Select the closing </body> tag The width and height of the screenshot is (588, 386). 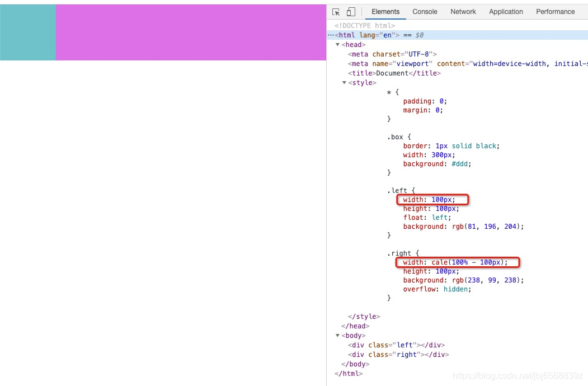[355, 364]
